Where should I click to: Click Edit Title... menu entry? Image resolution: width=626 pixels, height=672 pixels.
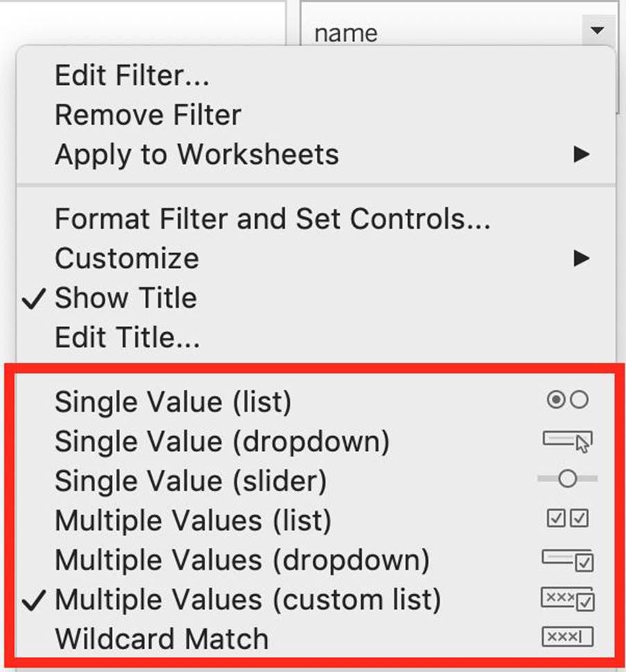[x=128, y=338]
